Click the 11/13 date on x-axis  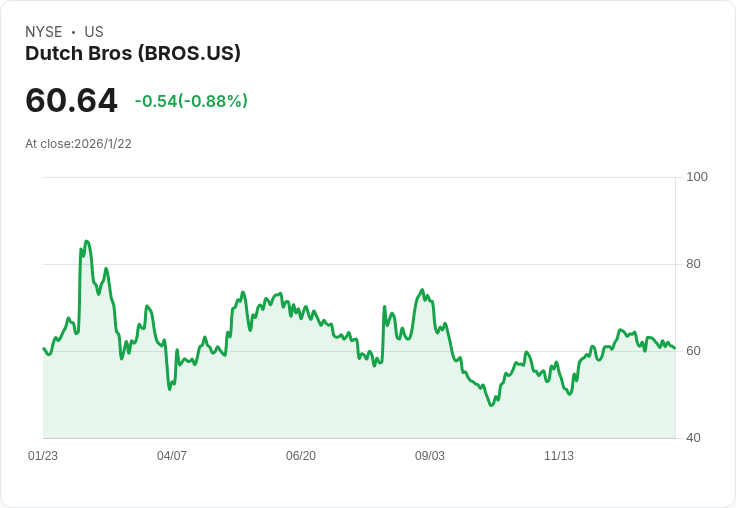tap(559, 456)
